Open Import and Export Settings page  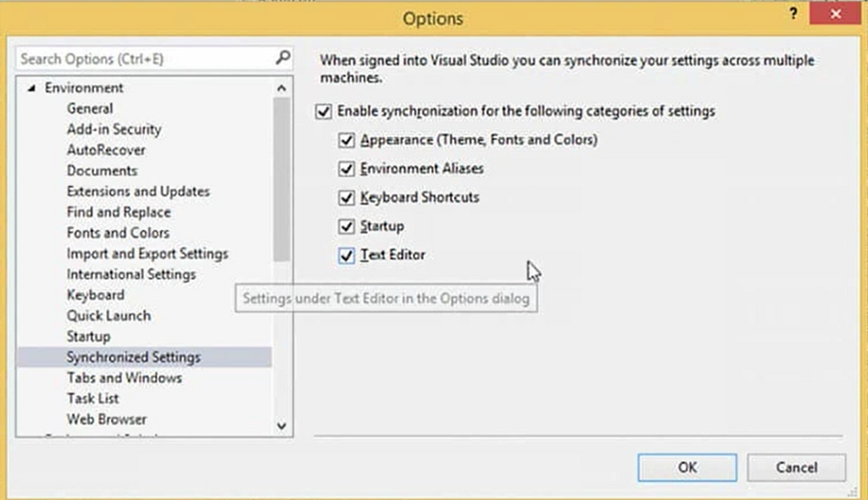click(147, 253)
